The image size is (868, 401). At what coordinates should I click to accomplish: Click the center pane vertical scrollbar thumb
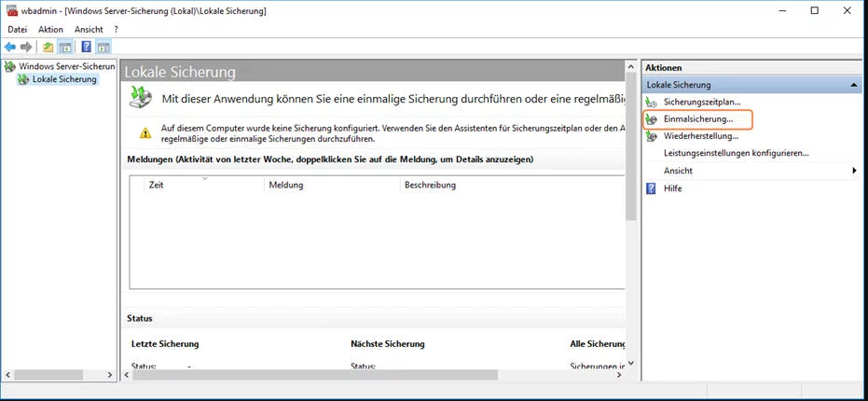pyautogui.click(x=631, y=146)
